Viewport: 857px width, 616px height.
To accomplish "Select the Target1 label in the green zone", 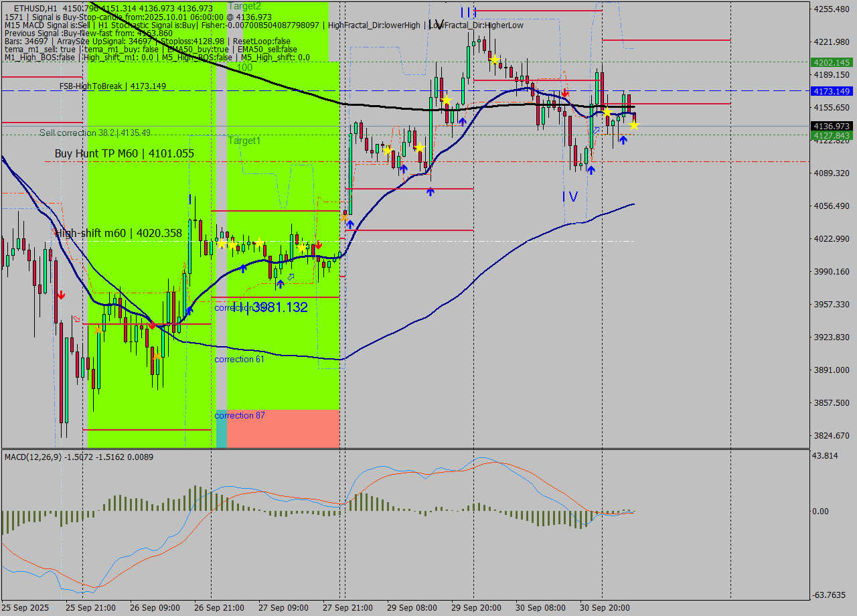I will pyautogui.click(x=244, y=141).
